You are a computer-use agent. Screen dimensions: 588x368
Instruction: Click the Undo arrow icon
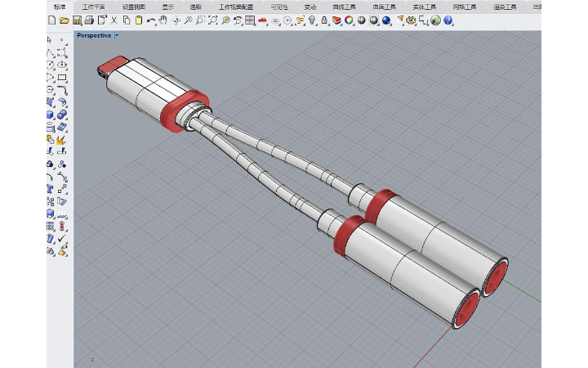pos(150,20)
